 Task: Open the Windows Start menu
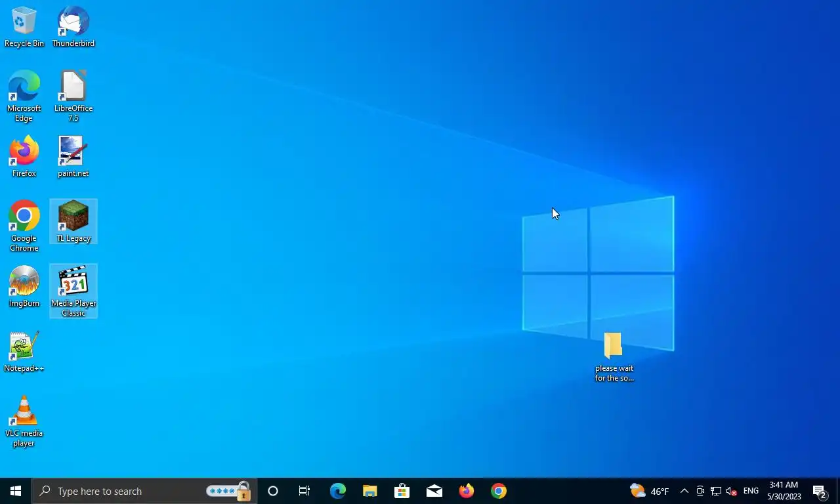[16, 491]
